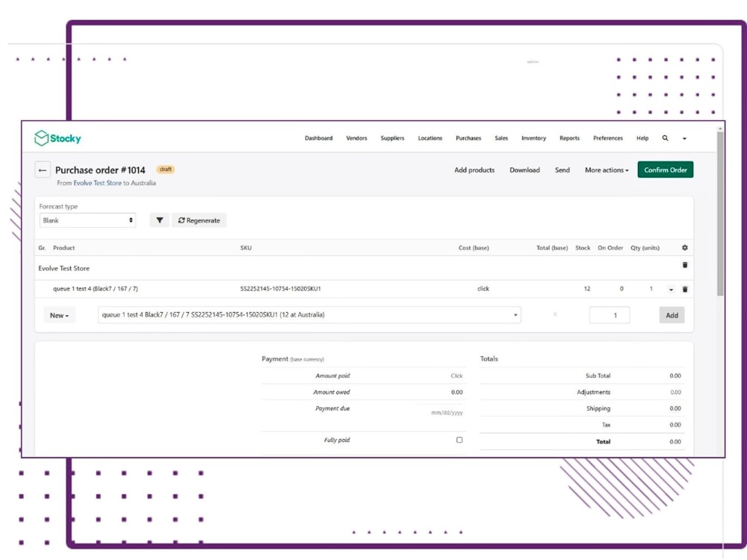This screenshot has width=747, height=560.
Task: Expand the More actions menu
Action: point(607,170)
